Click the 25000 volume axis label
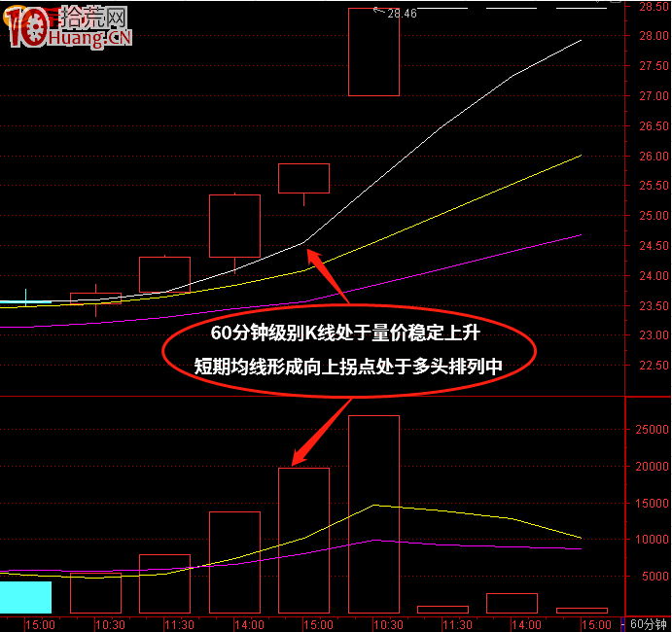Image resolution: width=672 pixels, height=632 pixels. pyautogui.click(x=652, y=430)
